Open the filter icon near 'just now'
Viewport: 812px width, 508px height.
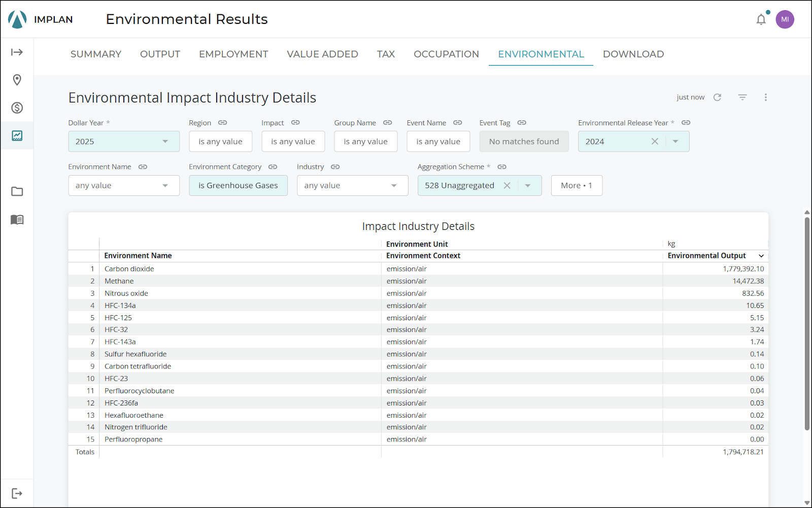(x=742, y=97)
